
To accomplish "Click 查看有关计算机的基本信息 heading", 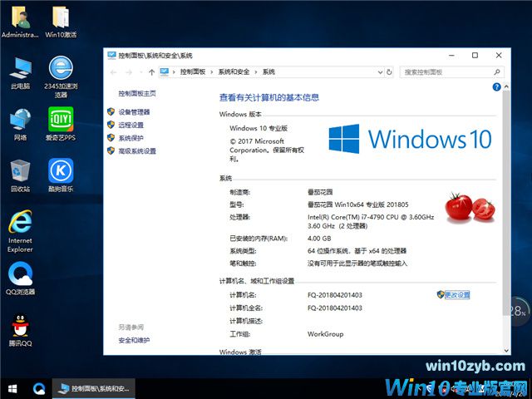I will [x=269, y=98].
